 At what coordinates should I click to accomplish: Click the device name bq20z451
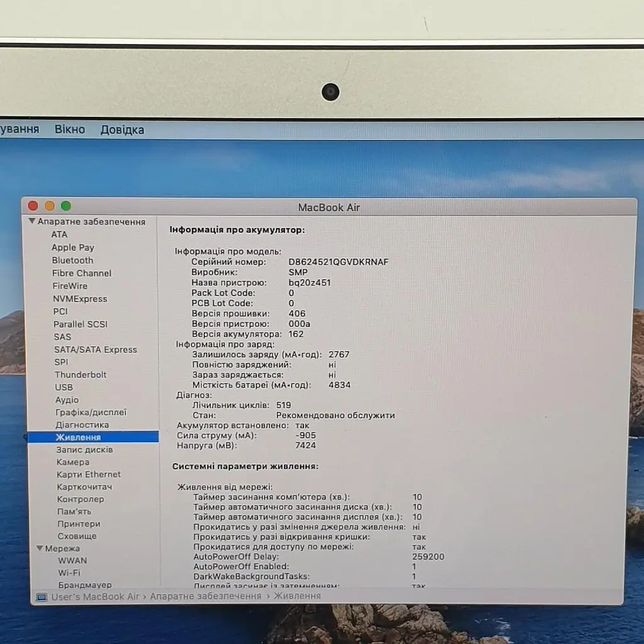pos(309,282)
